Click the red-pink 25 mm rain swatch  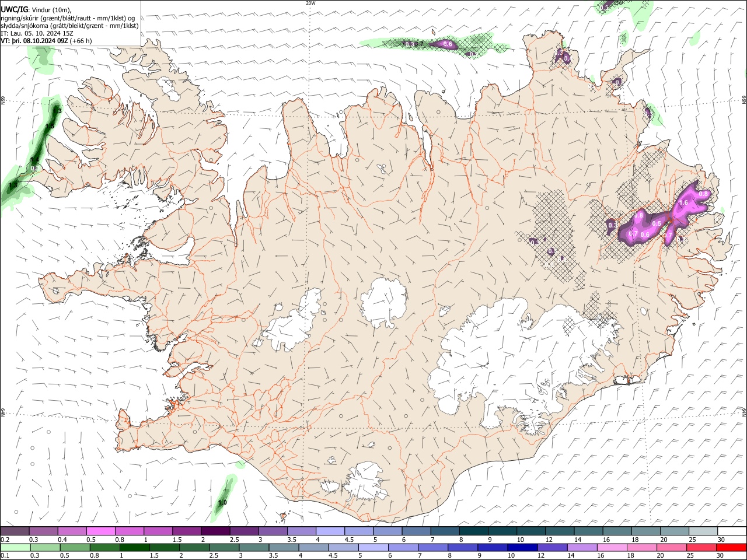[x=701, y=547]
